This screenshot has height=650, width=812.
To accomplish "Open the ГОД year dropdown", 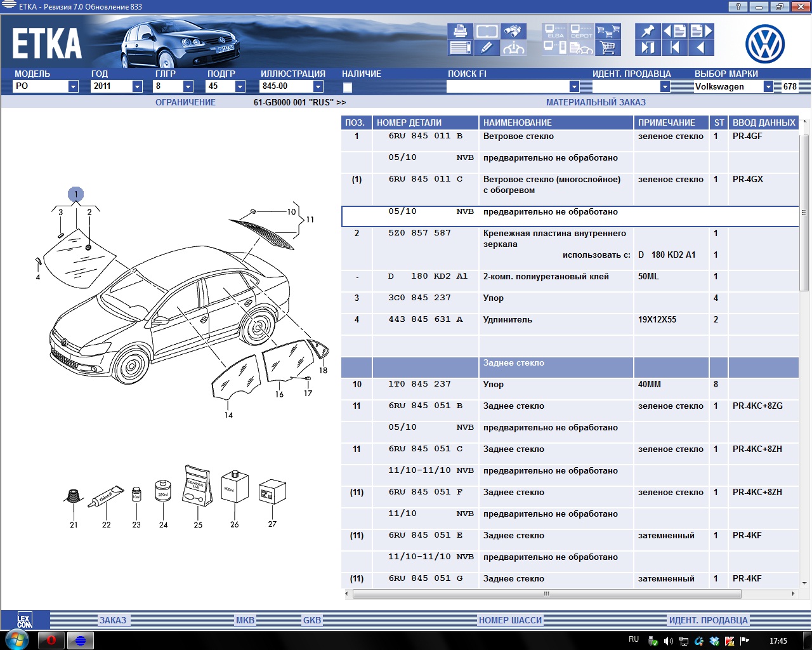I will [x=137, y=86].
